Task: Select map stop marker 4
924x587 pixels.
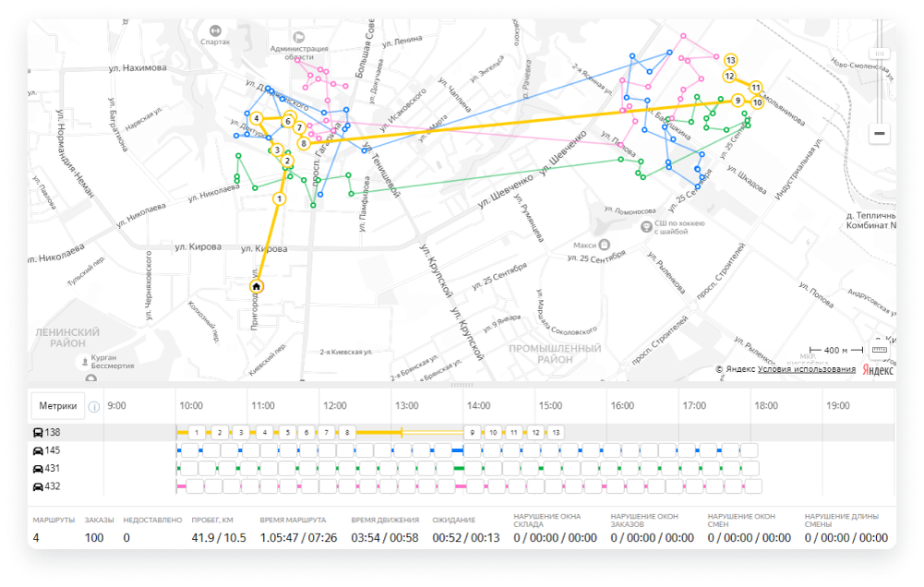Action: [257, 118]
